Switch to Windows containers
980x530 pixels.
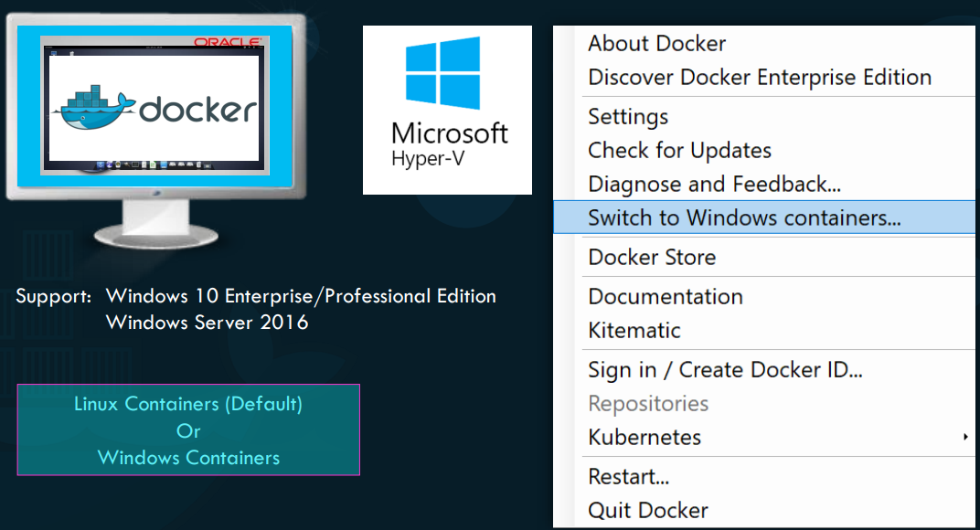pyautogui.click(x=763, y=217)
